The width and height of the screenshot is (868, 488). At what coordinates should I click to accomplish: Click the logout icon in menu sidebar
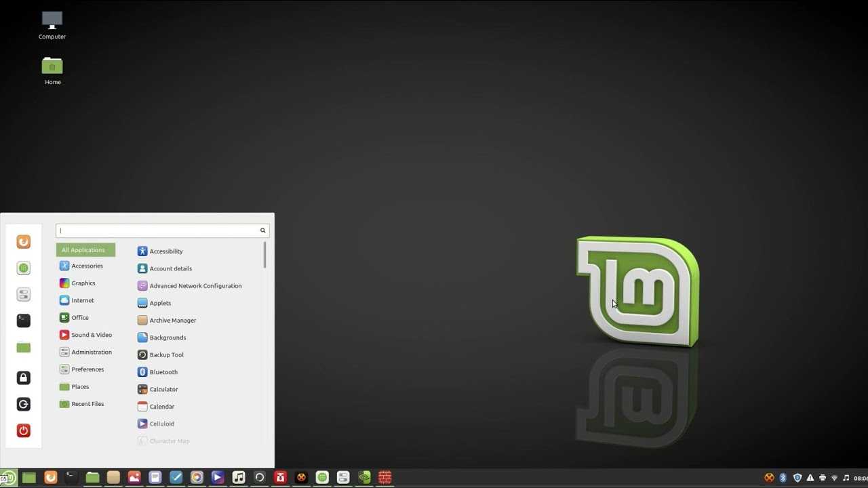coord(24,404)
